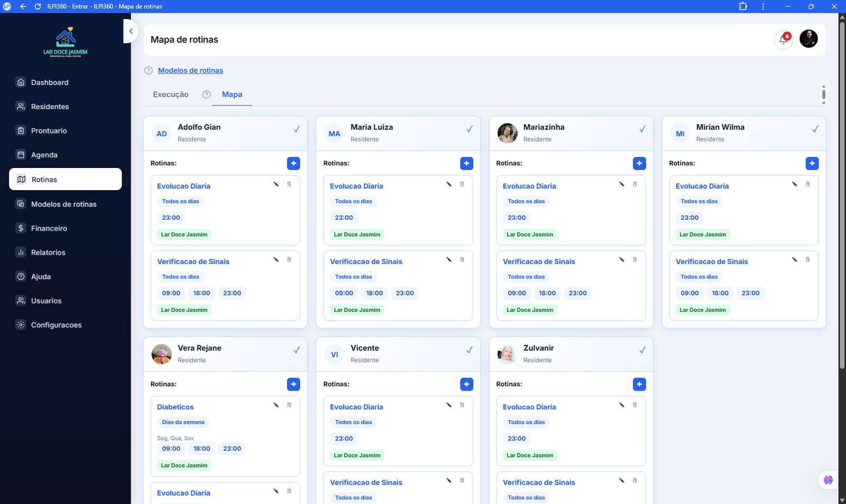Delete Mirian Wilma's Verificacao de Sinais routine
Image resolution: width=846 pixels, height=504 pixels.
808,260
